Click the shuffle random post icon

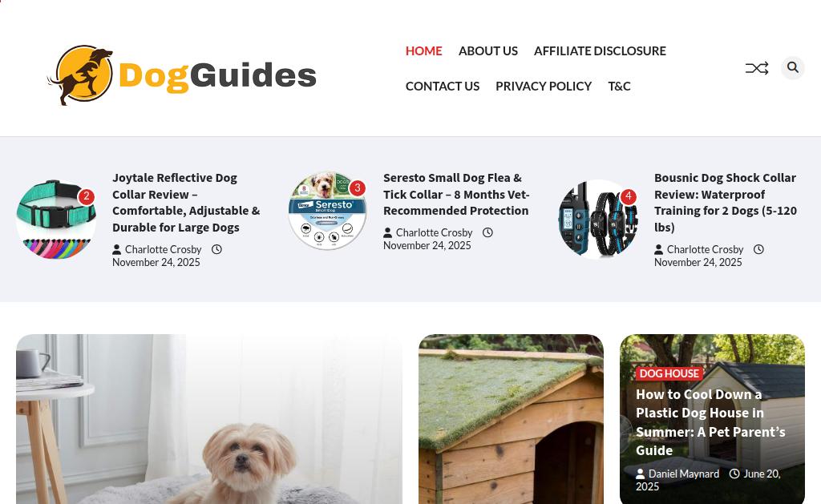click(757, 68)
